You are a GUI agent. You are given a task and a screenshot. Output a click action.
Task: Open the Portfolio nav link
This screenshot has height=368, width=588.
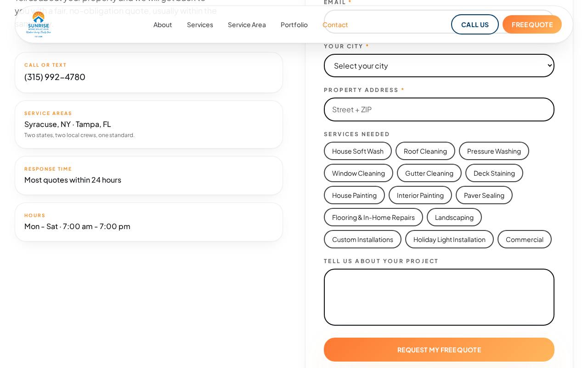pyautogui.click(x=294, y=24)
